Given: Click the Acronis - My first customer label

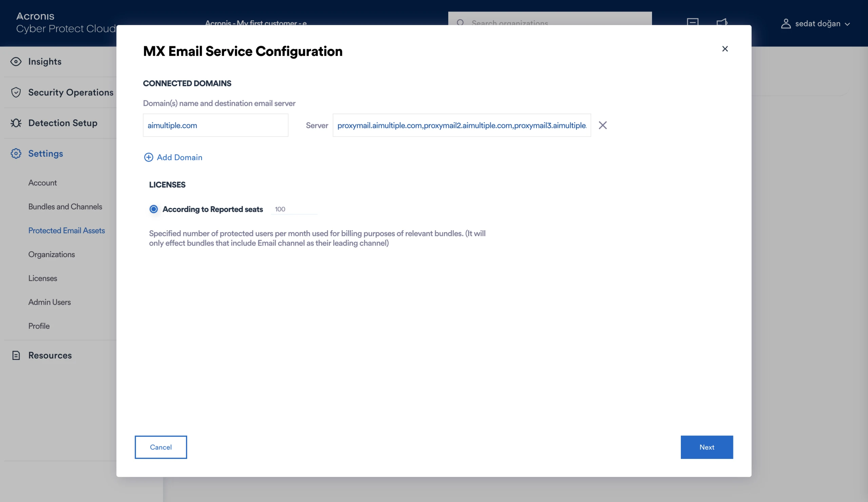Looking at the screenshot, I should [256, 23].
